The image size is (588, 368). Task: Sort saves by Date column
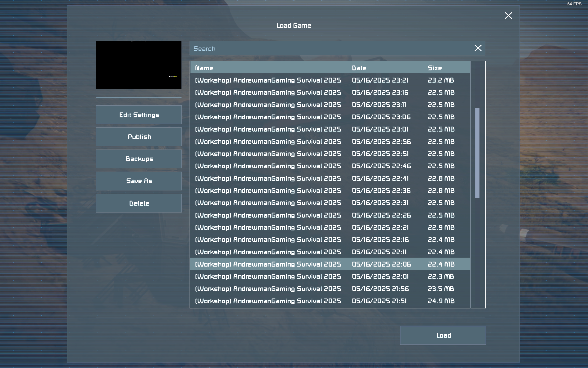coord(359,68)
